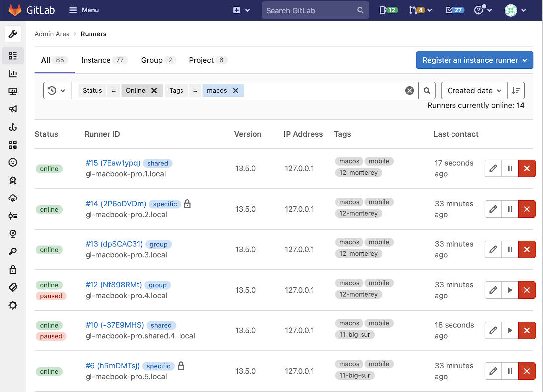Viewport: 543px width, 392px height.
Task: Open the Admin Settings gear icon
Action: (13, 305)
